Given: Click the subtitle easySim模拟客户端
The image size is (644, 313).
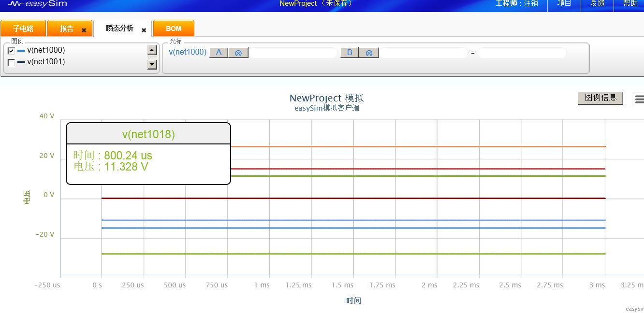Looking at the screenshot, I should [326, 108].
